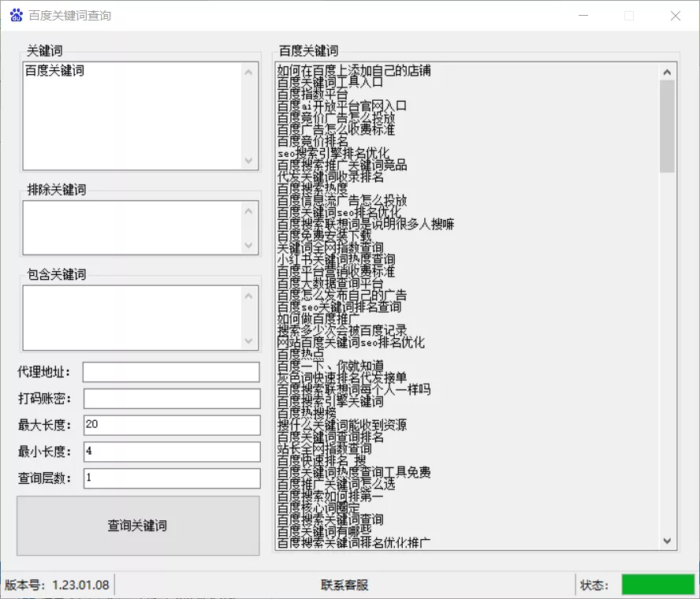Select result seo搜索引擎排名优化

pos(333,153)
